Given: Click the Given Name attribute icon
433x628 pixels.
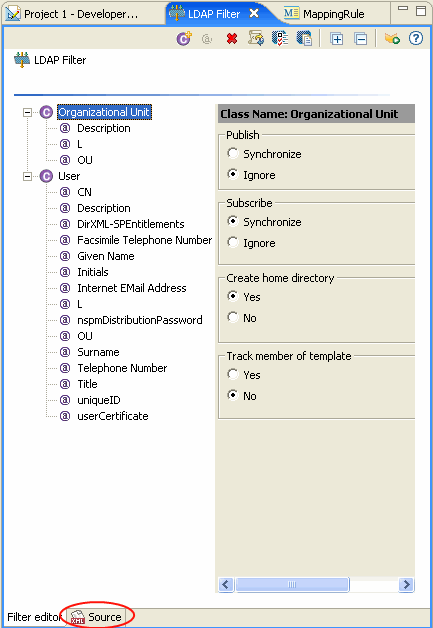Looking at the screenshot, I should (65, 256).
